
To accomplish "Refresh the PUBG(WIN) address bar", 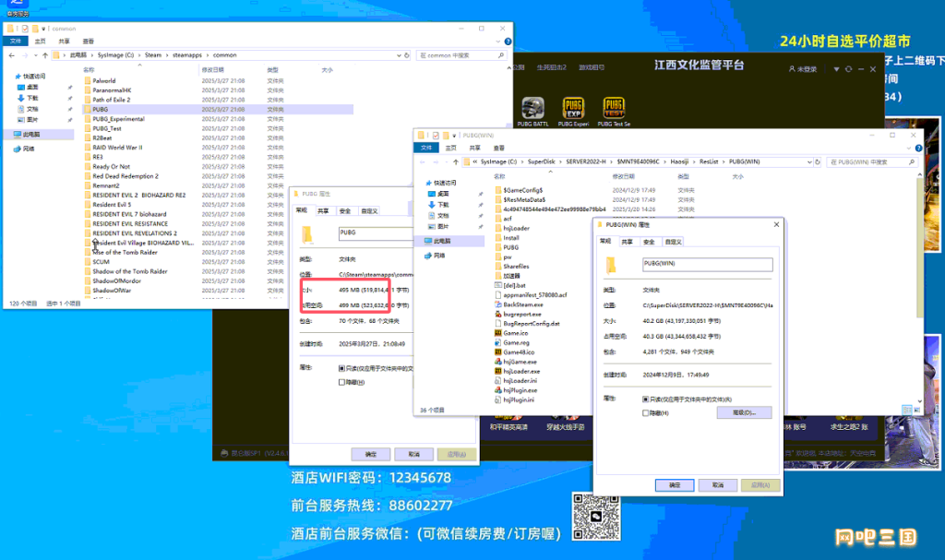I will point(818,162).
